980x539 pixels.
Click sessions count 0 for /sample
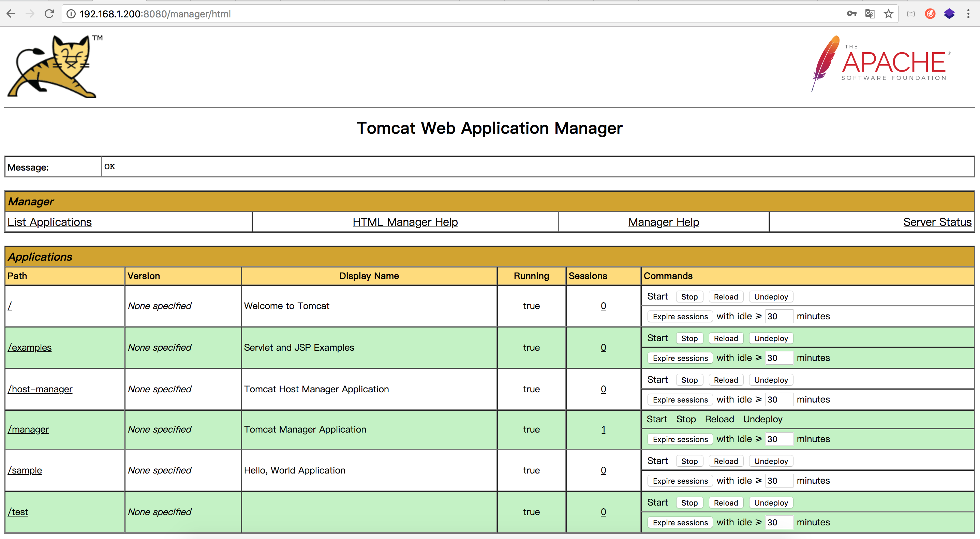tap(603, 470)
